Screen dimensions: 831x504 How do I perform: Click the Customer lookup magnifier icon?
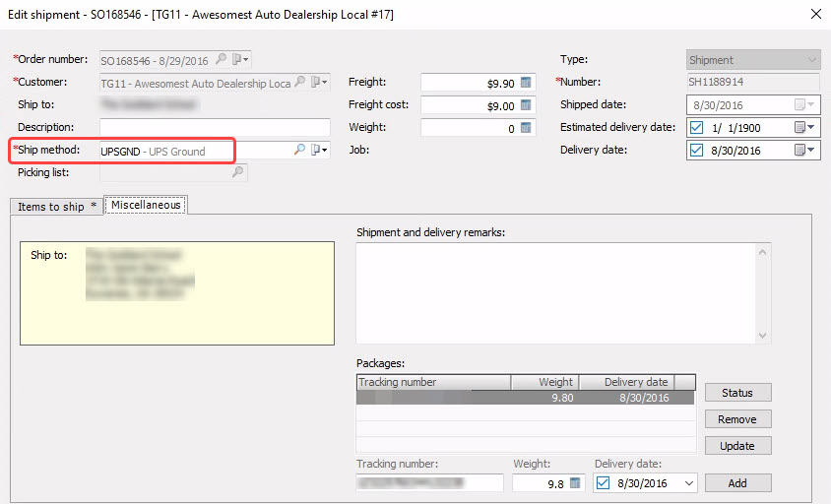300,82
